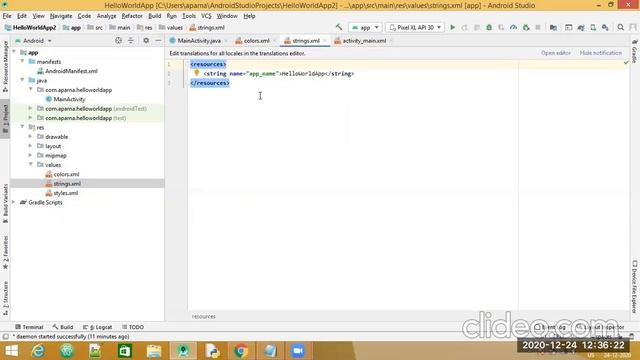Expand the mipmap folder
The width and height of the screenshot is (640, 360).
[31, 155]
